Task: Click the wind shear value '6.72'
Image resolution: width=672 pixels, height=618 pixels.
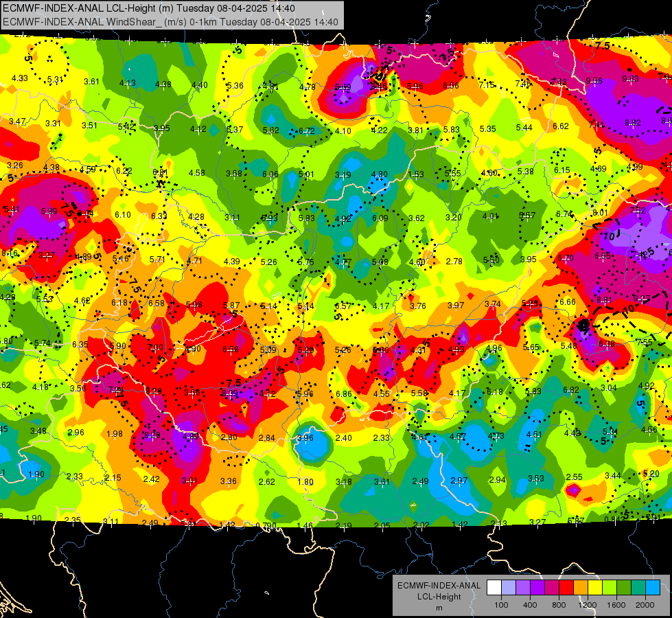Action: point(306,131)
